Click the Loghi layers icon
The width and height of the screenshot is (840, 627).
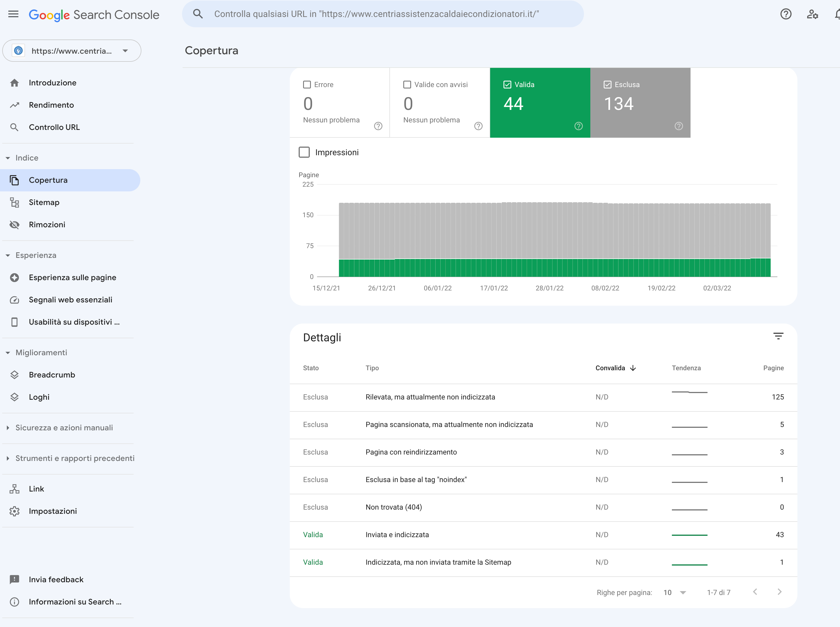pyautogui.click(x=14, y=397)
